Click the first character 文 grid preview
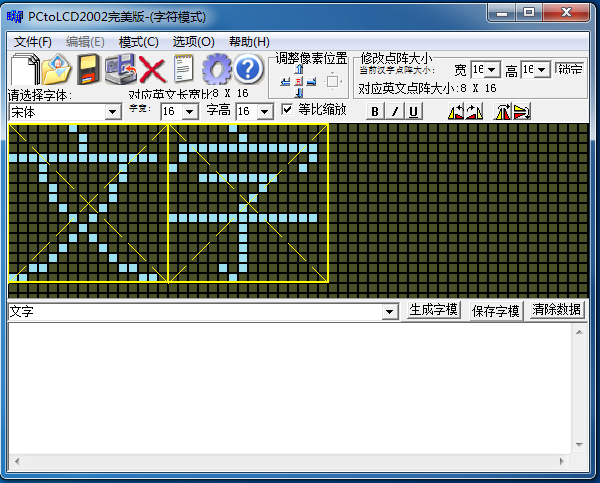600x483 pixels. pyautogui.click(x=88, y=203)
